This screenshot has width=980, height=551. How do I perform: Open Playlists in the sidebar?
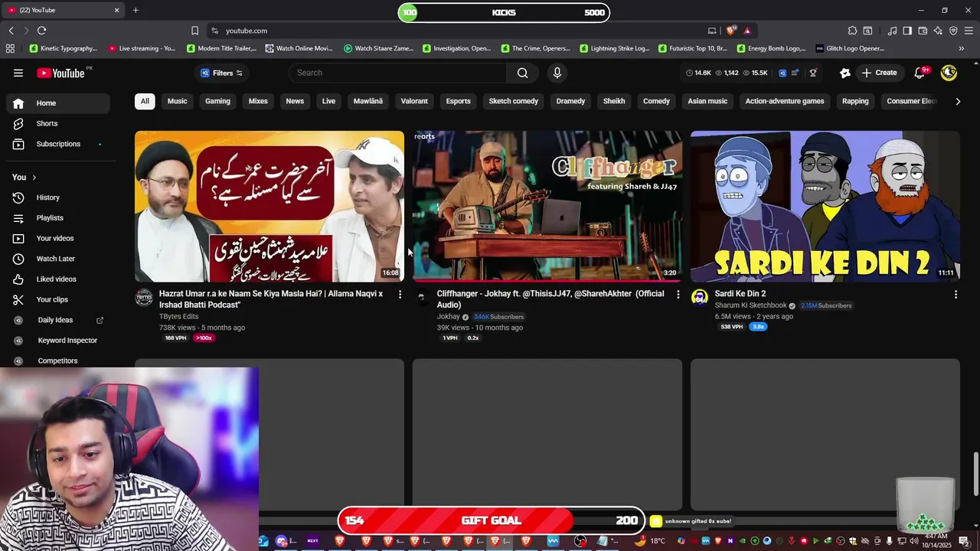58,218
